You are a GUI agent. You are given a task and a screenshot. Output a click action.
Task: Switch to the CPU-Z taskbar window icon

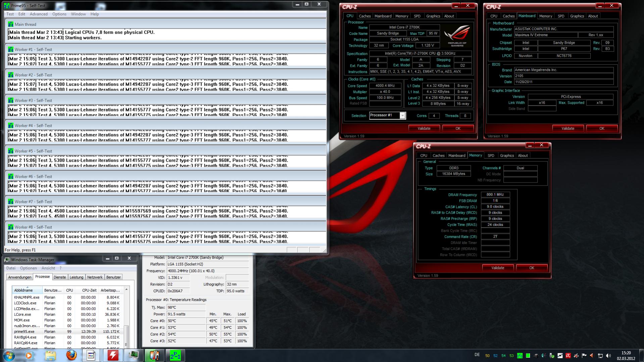coord(91,355)
